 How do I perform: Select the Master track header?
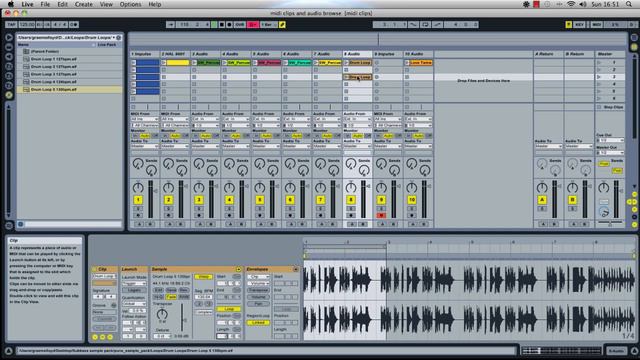tap(610, 54)
